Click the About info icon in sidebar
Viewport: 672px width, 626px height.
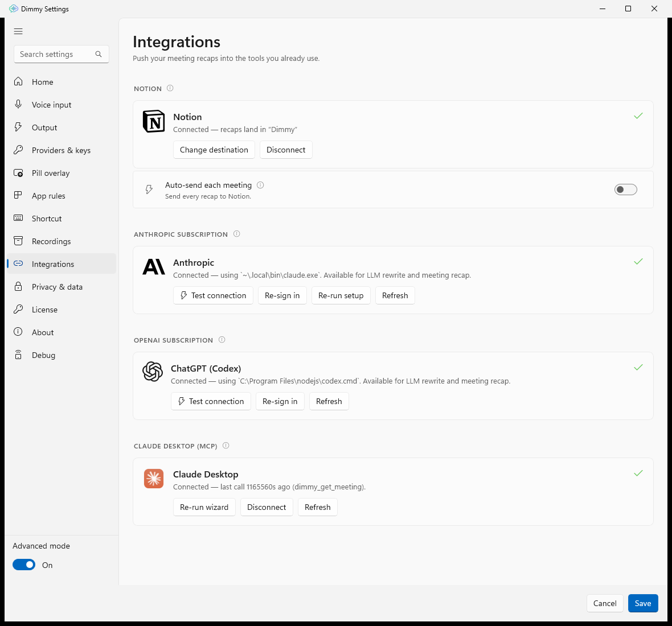(x=18, y=331)
